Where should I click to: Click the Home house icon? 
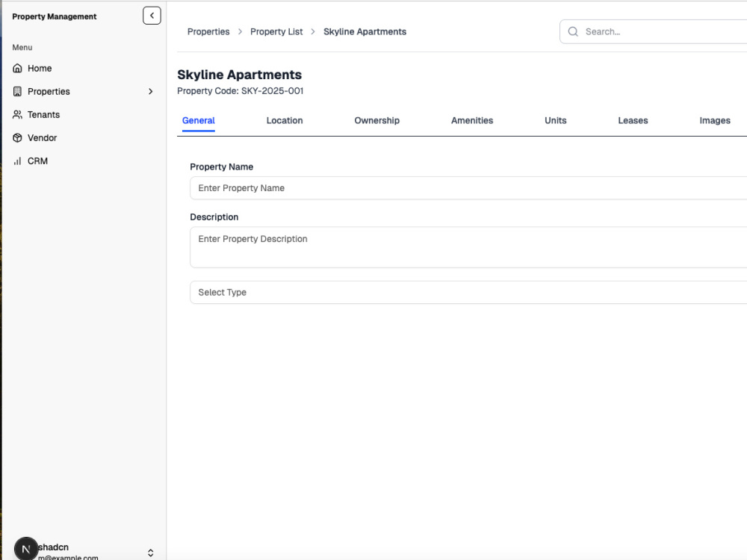17,68
